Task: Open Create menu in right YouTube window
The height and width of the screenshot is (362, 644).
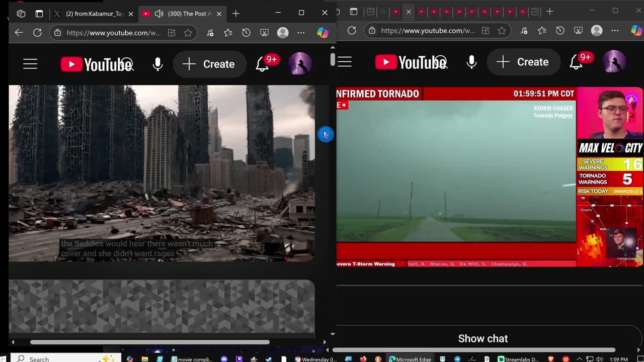Action: 524,62
